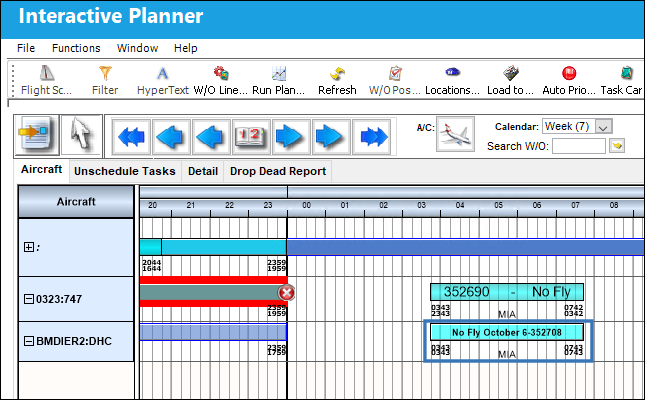The width and height of the screenshot is (645, 400).
Task: Click the document with orange arrow icon
Action: click(37, 136)
